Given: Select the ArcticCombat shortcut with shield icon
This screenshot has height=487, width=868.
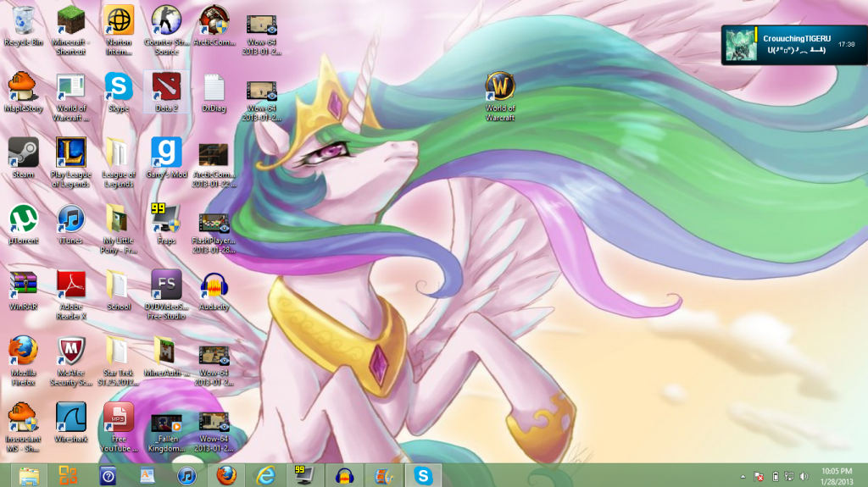Looking at the screenshot, I should (x=214, y=26).
